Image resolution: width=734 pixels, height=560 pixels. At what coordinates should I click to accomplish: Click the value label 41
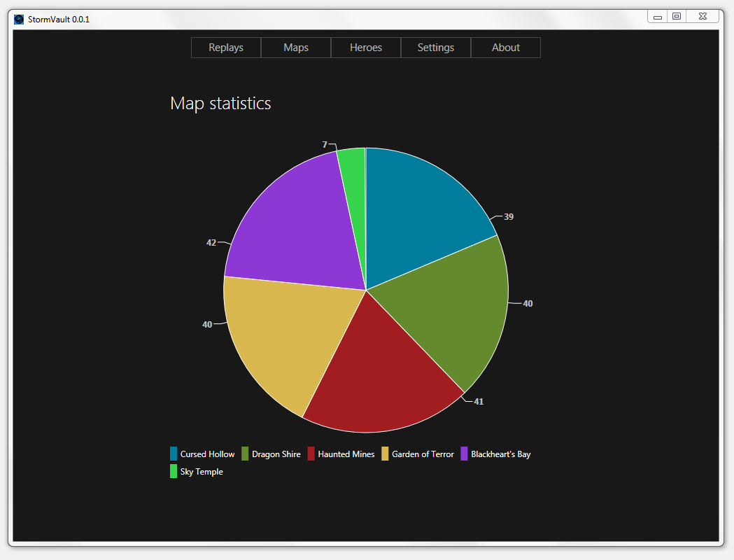point(479,402)
